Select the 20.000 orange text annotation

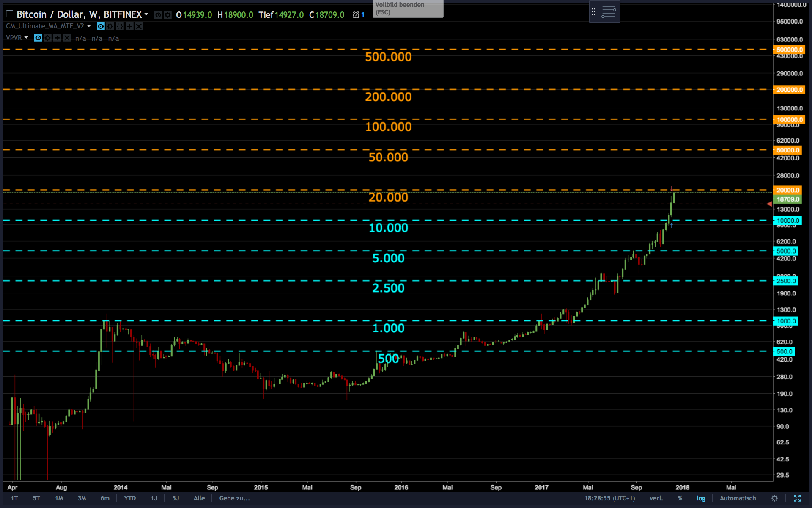pyautogui.click(x=388, y=197)
